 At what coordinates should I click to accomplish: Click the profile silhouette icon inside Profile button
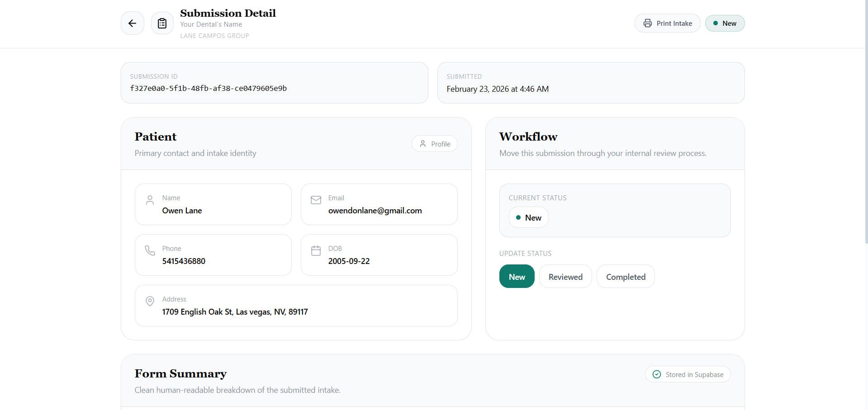[423, 143]
